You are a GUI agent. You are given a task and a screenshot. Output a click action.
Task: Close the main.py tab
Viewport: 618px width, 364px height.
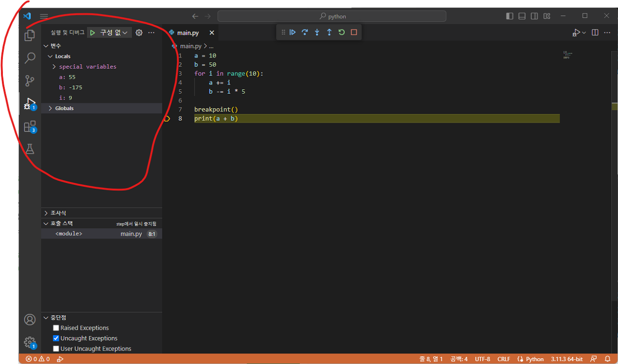click(211, 33)
